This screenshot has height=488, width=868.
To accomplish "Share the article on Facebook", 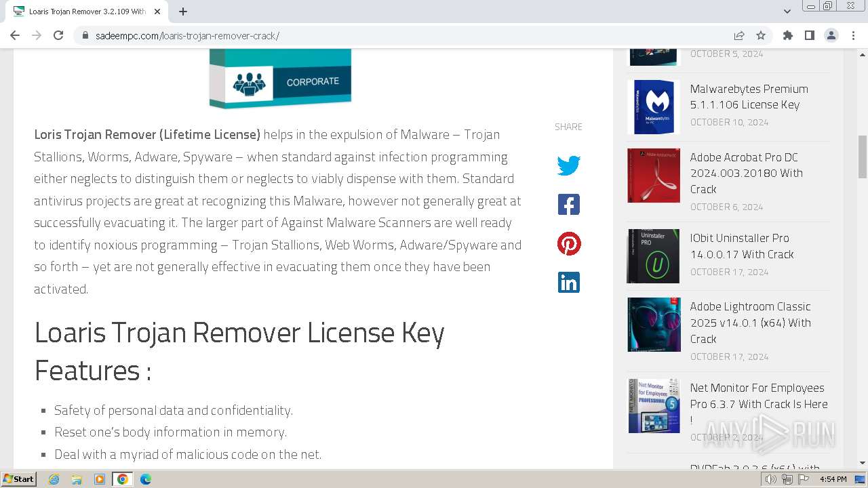I will click(x=568, y=204).
